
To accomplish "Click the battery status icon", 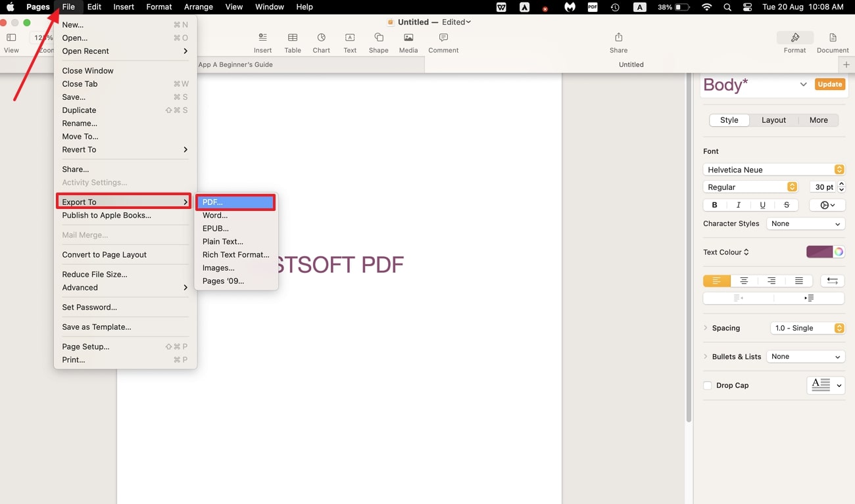I will click(682, 7).
